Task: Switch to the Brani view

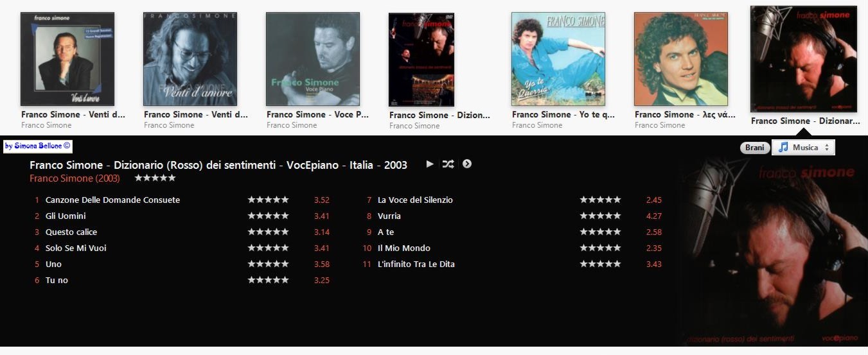Action: click(x=755, y=148)
